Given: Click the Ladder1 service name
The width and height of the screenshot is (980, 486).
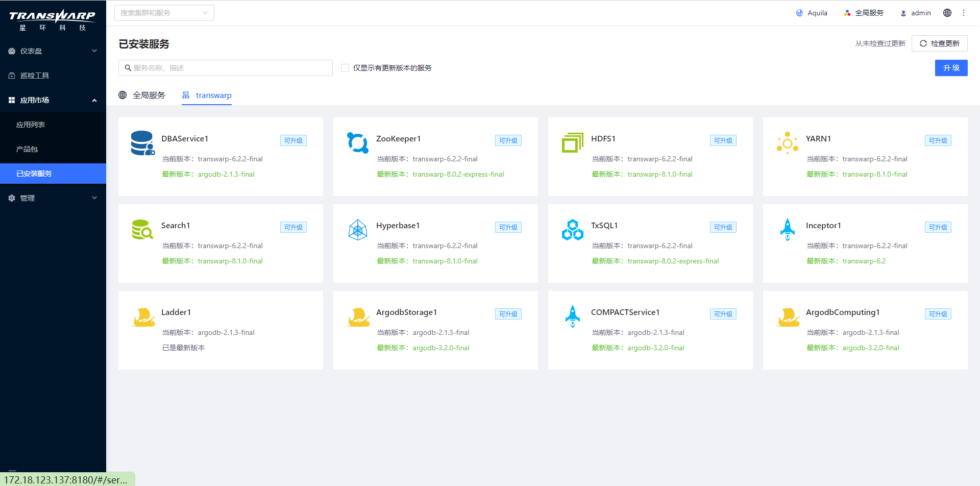Looking at the screenshot, I should pos(176,312).
